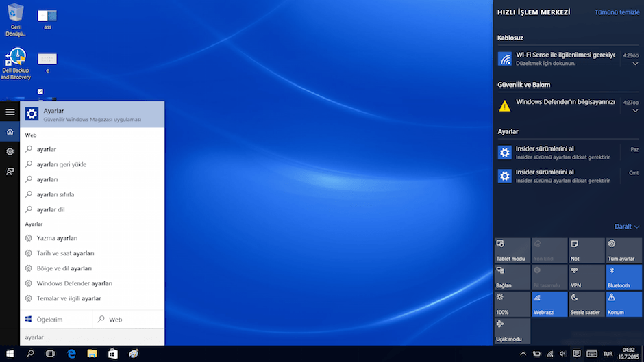Click the Not quick action tile
The image size is (644, 362).
586,250
